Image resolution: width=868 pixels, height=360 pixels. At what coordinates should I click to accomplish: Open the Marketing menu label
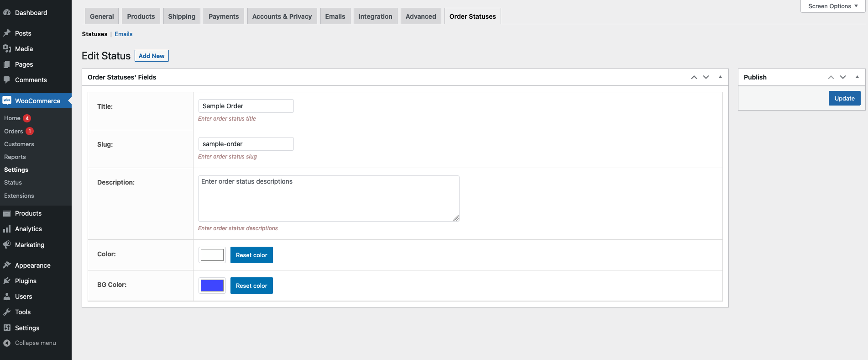coord(30,244)
